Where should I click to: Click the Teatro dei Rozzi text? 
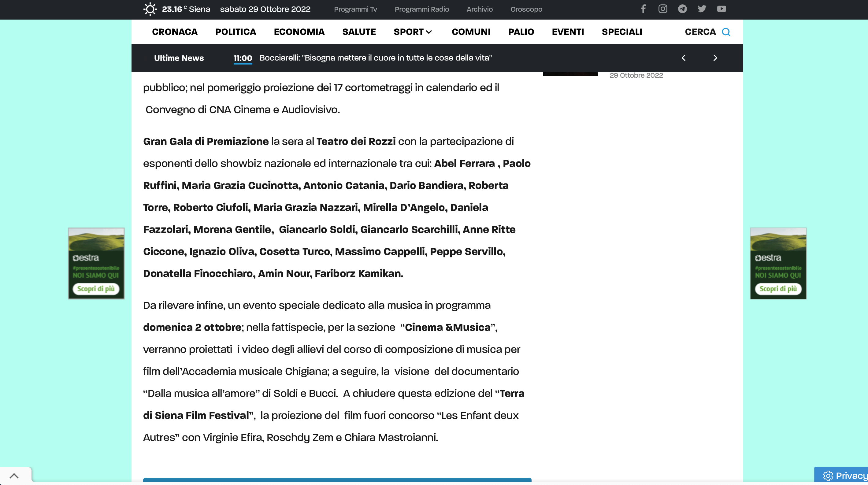point(356,142)
